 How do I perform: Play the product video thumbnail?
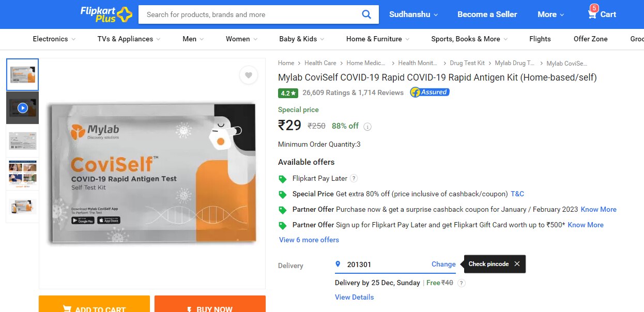(22, 108)
